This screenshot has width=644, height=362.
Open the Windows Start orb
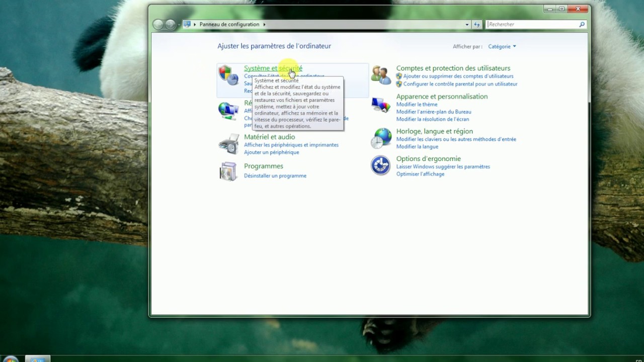point(10,358)
